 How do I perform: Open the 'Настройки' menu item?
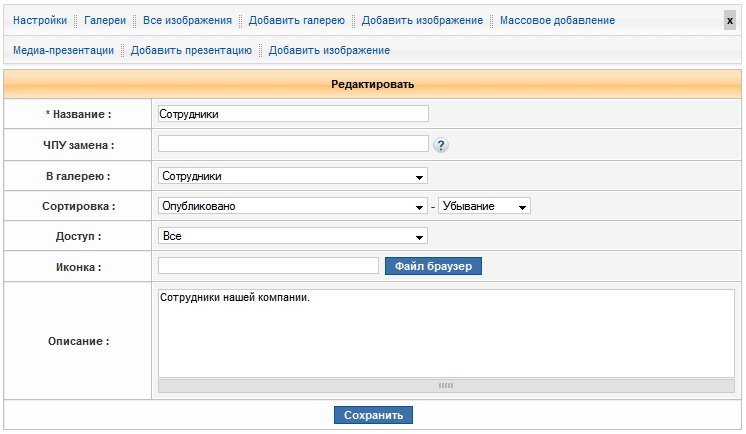point(40,20)
